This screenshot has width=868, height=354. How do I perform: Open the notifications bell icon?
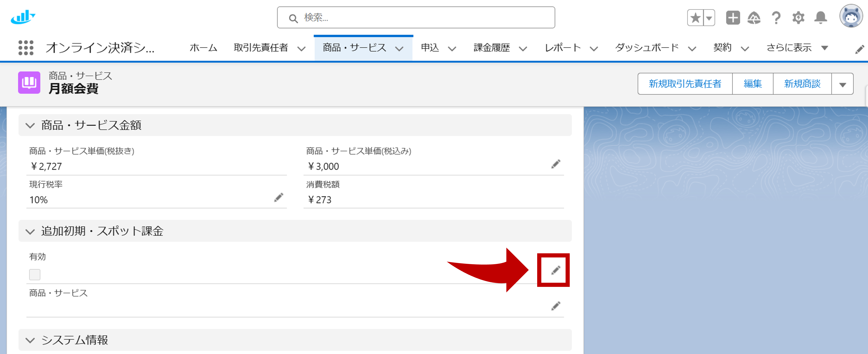coord(820,18)
